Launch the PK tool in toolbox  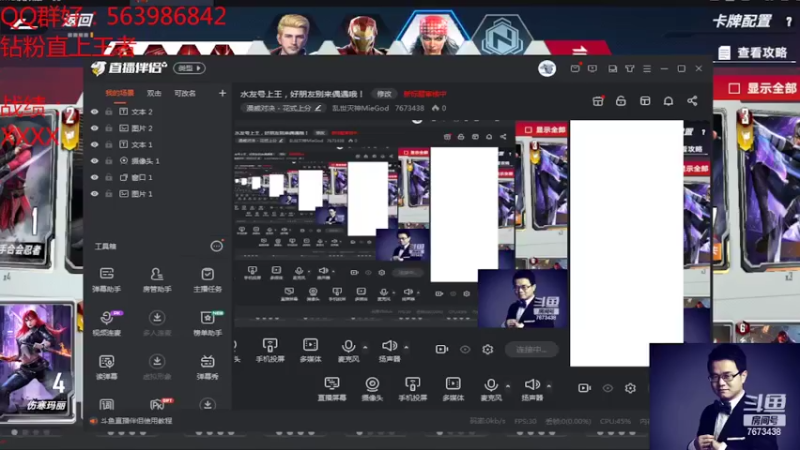[x=158, y=405]
